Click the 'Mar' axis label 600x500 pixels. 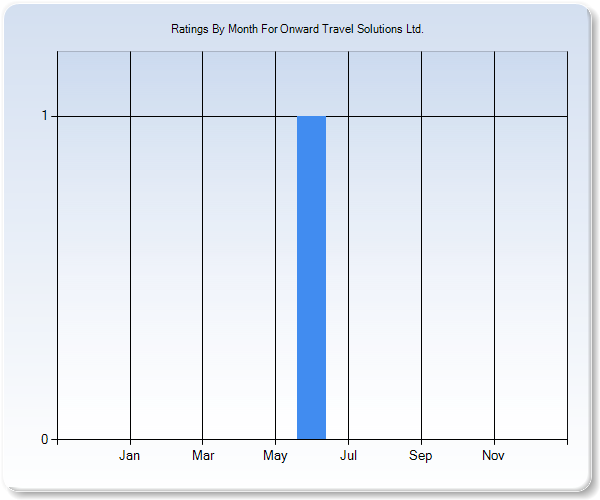click(203, 455)
